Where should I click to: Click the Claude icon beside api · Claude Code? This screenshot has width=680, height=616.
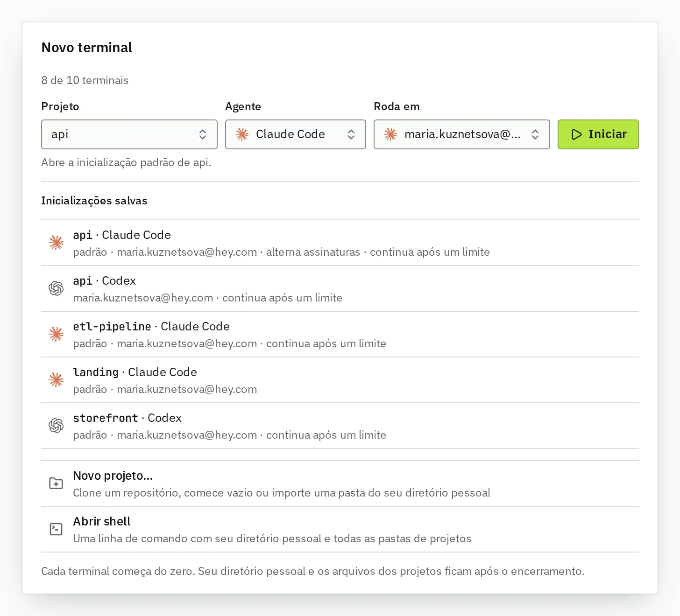pos(56,243)
